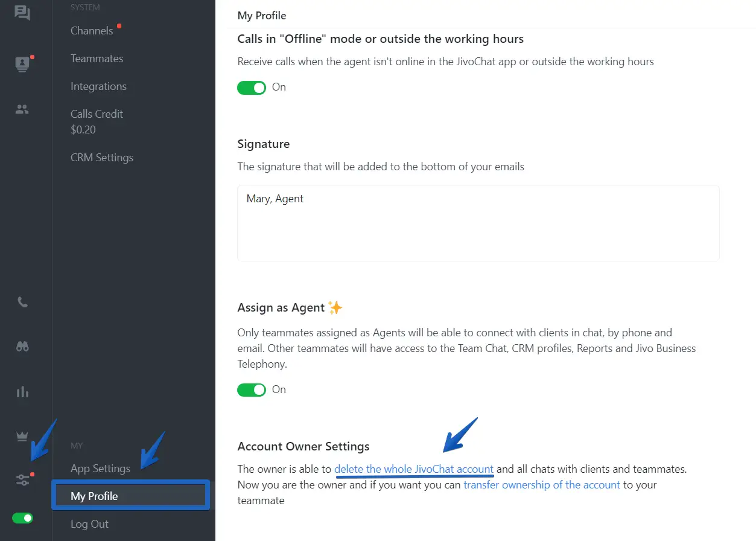Click transfer ownership of the account link

point(541,485)
